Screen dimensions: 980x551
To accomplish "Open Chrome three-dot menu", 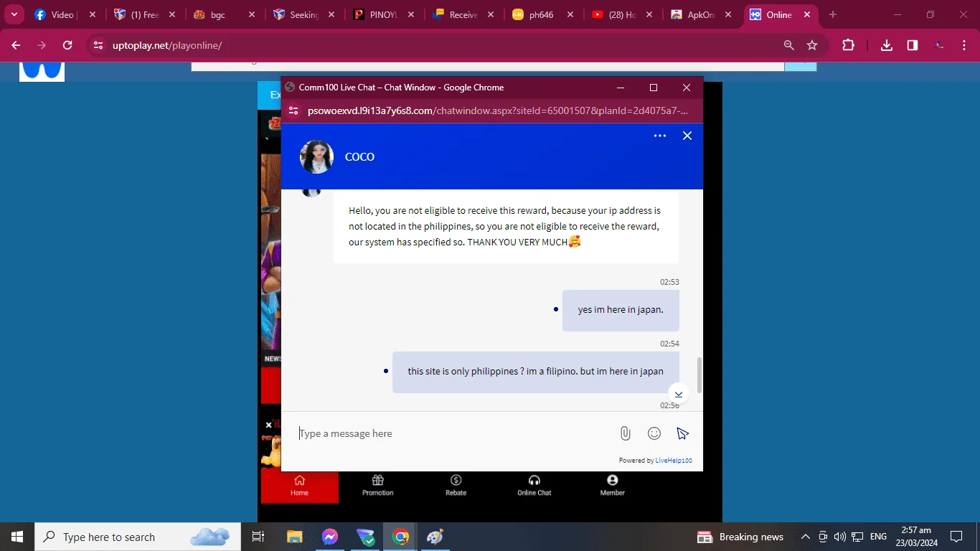I will 964,45.
